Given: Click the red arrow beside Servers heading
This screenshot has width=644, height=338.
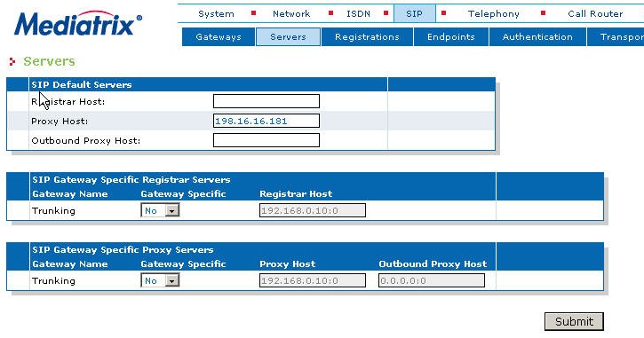Looking at the screenshot, I should [x=12, y=61].
